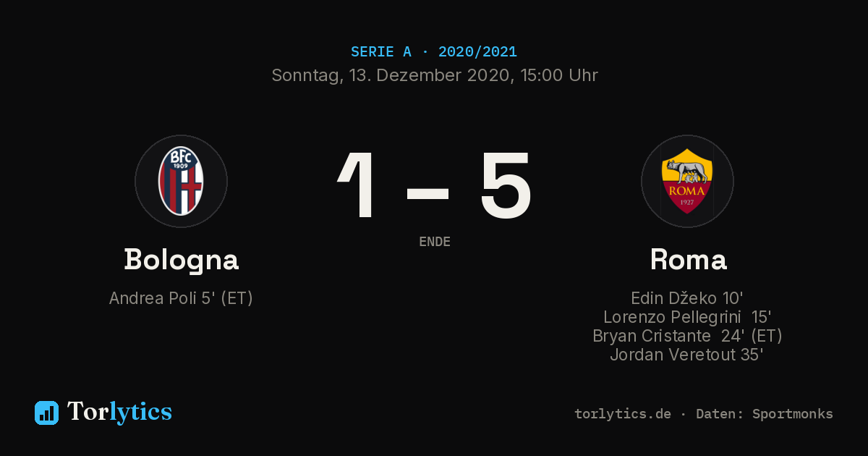Click Bologna's score of 1

click(x=358, y=185)
